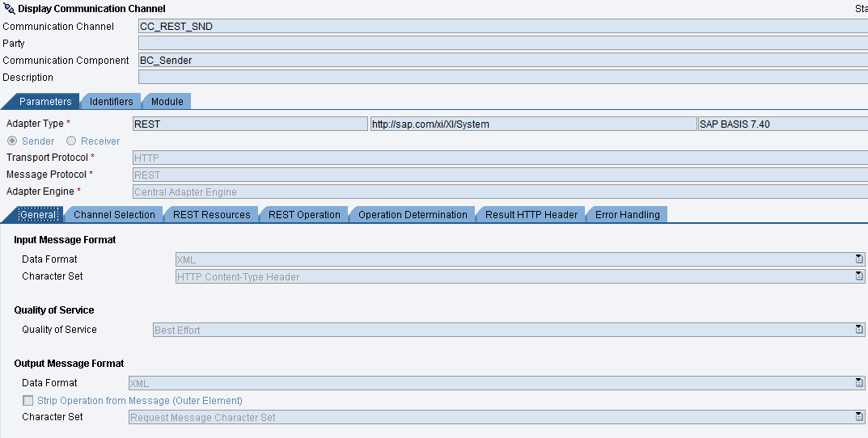Screen dimensions: 868x438
Task: Open the Module tab
Action: 167,101
